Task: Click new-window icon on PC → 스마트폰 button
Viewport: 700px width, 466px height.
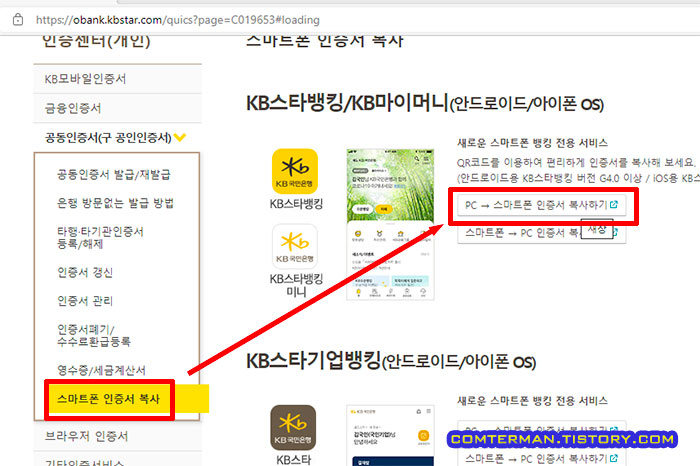Action: 614,204
